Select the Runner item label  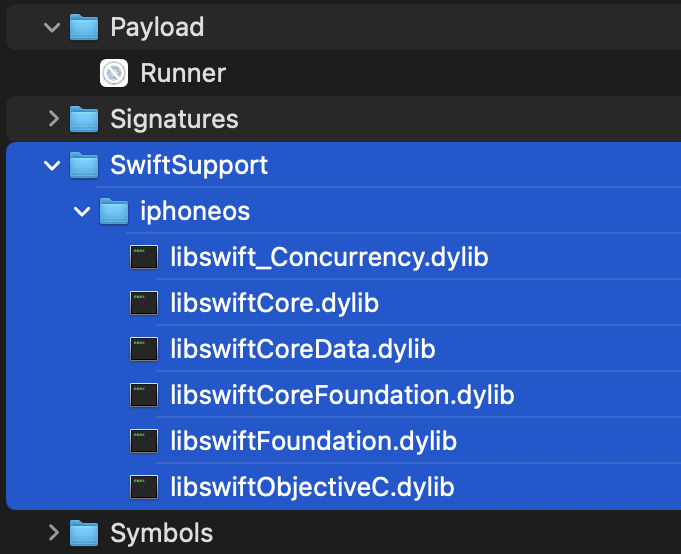coord(183,73)
